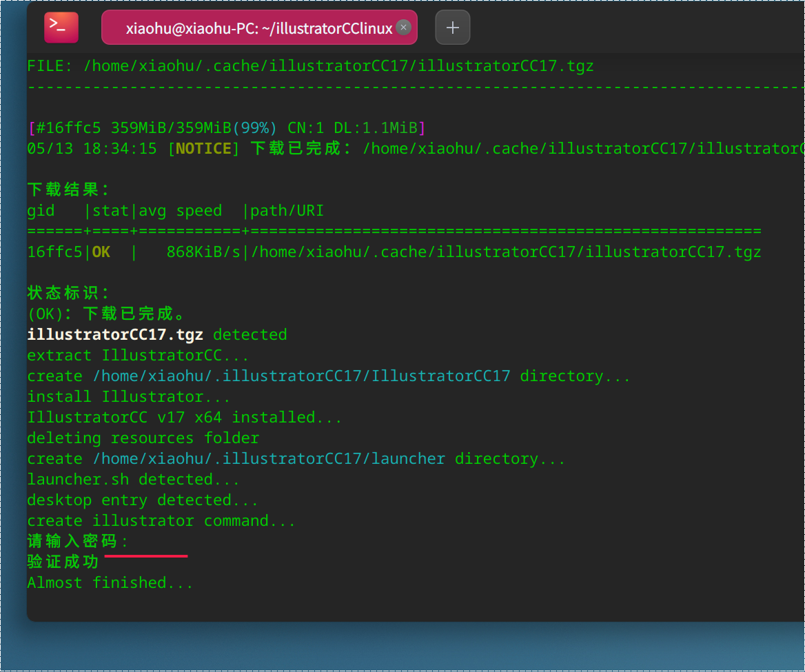
Task: Click illustratorCC17.tgz bold filename
Action: [x=115, y=335]
